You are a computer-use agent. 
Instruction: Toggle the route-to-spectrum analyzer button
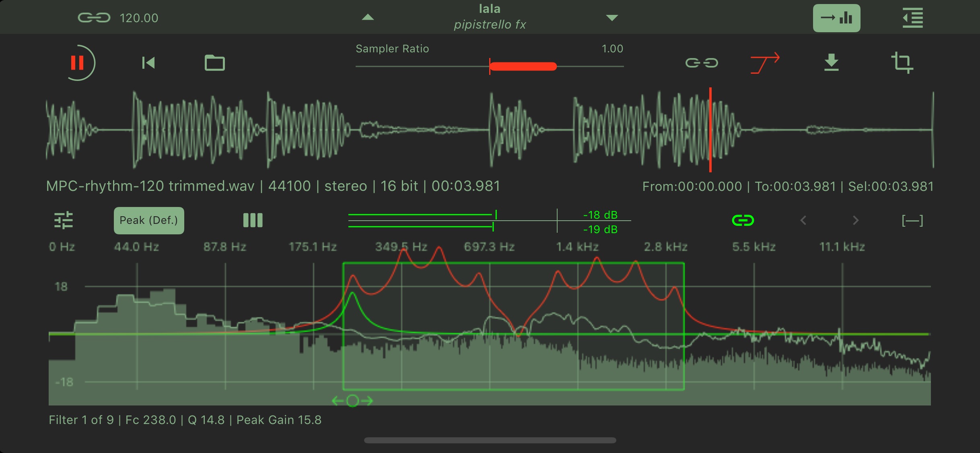pos(836,18)
